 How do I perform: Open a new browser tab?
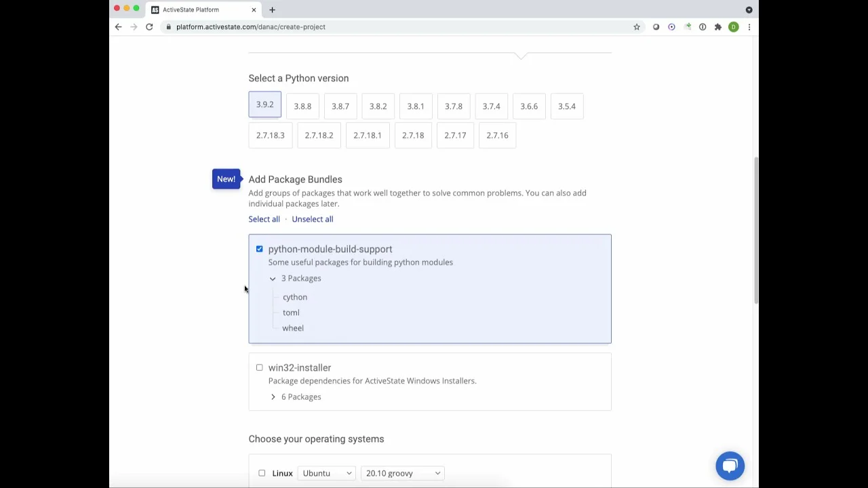[272, 9]
